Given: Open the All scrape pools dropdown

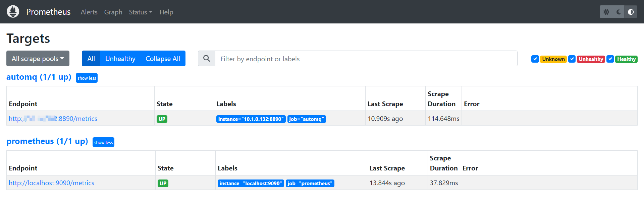Looking at the screenshot, I should (38, 59).
